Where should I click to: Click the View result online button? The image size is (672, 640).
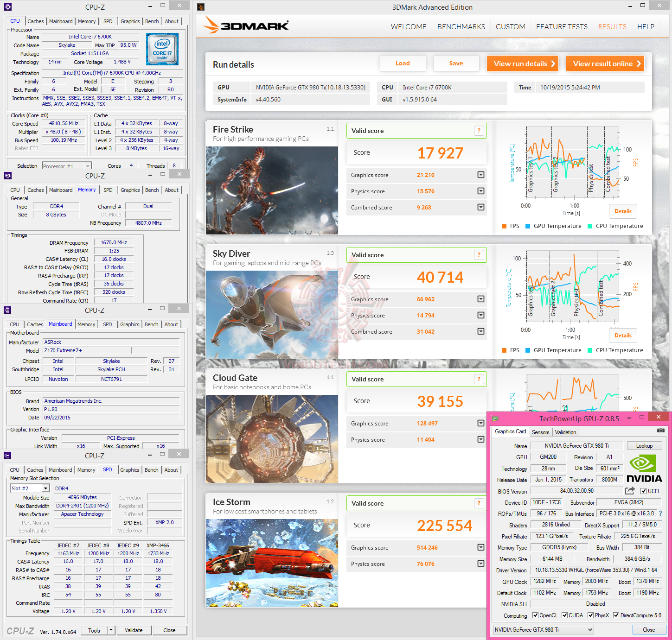coord(605,63)
